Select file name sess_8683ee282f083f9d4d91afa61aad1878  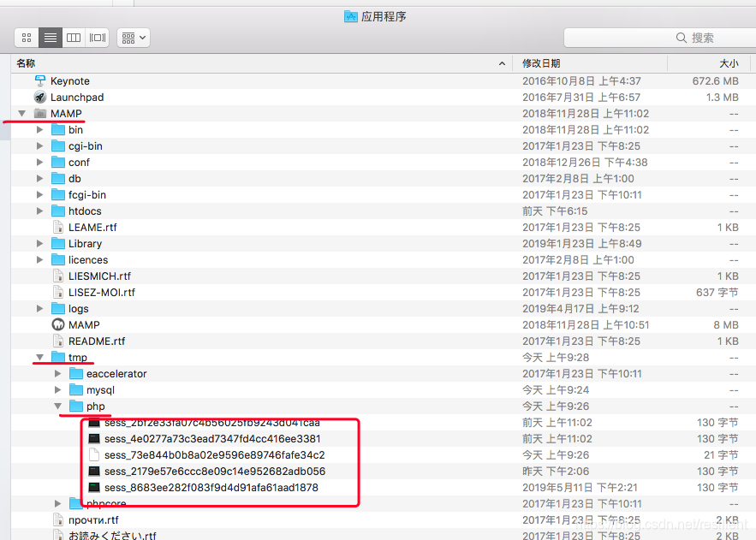click(211, 488)
